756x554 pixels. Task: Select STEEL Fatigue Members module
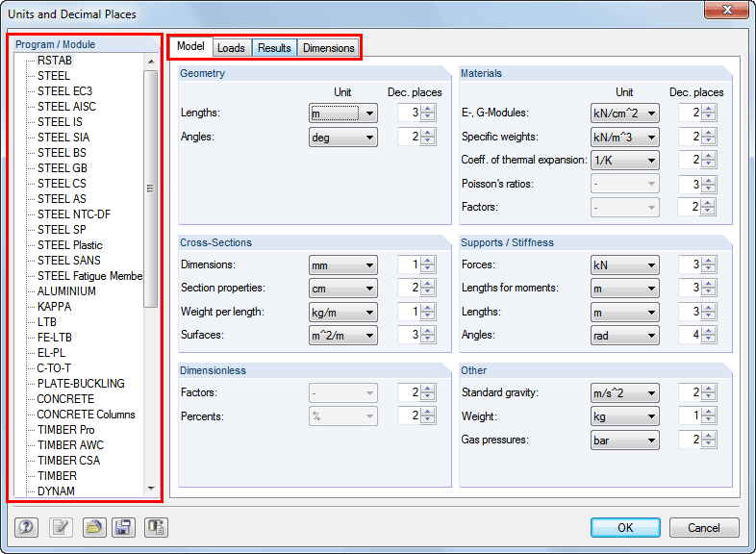89,276
